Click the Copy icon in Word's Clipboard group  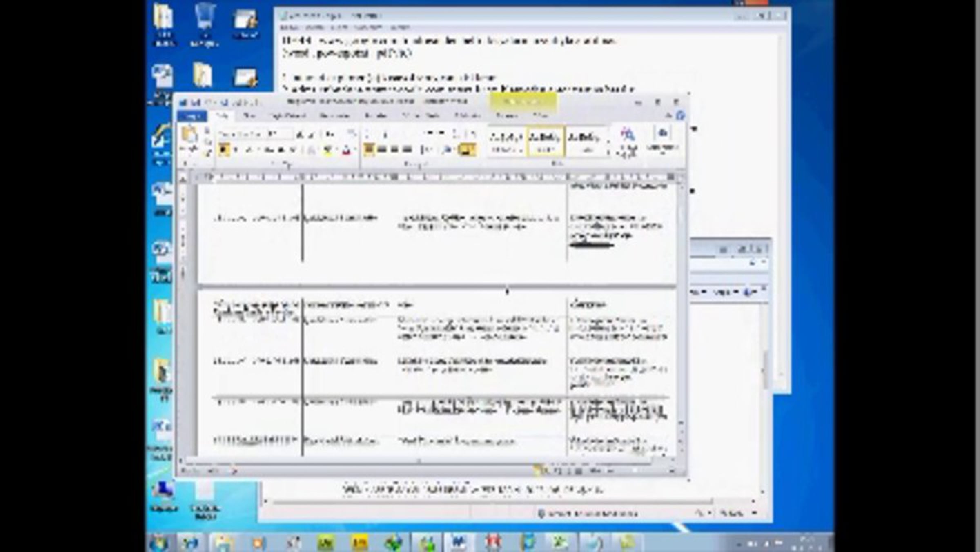point(207,142)
